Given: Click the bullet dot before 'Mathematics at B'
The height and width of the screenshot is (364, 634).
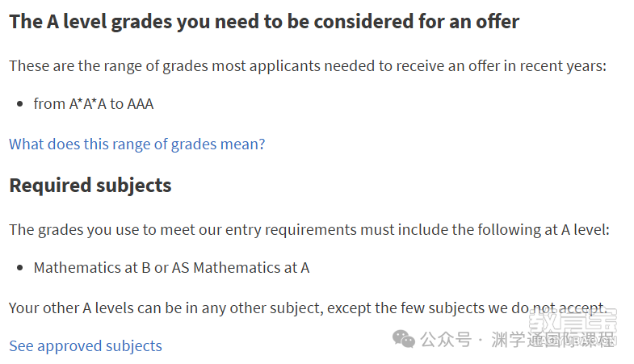Looking at the screenshot, I should point(20,268).
